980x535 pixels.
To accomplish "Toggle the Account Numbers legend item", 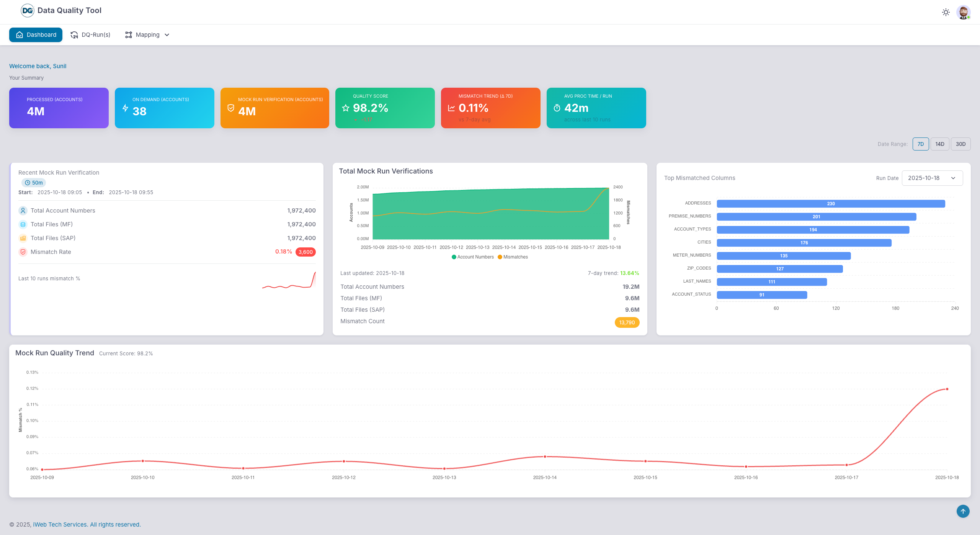I will pyautogui.click(x=473, y=257).
